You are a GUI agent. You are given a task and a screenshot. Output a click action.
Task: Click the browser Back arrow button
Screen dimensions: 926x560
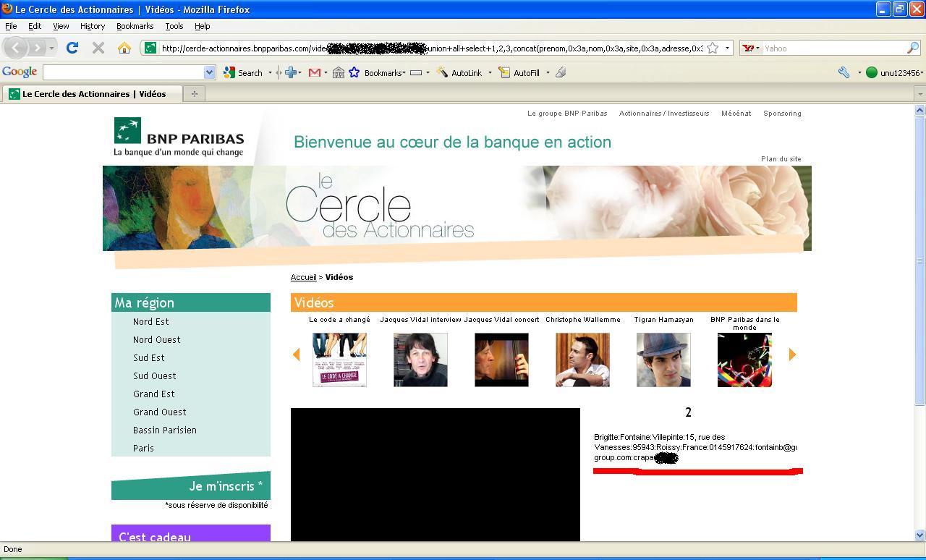pos(15,48)
